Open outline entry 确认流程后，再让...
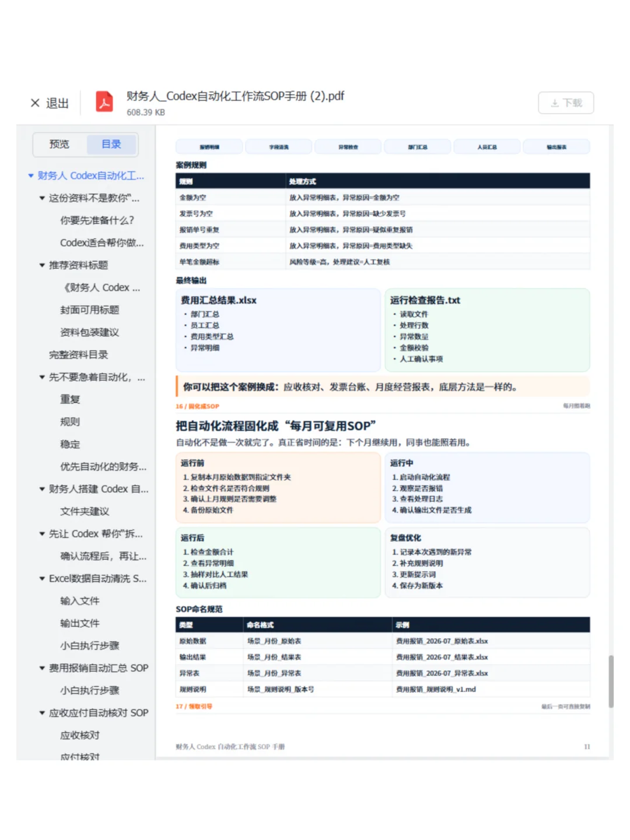 [103, 556]
